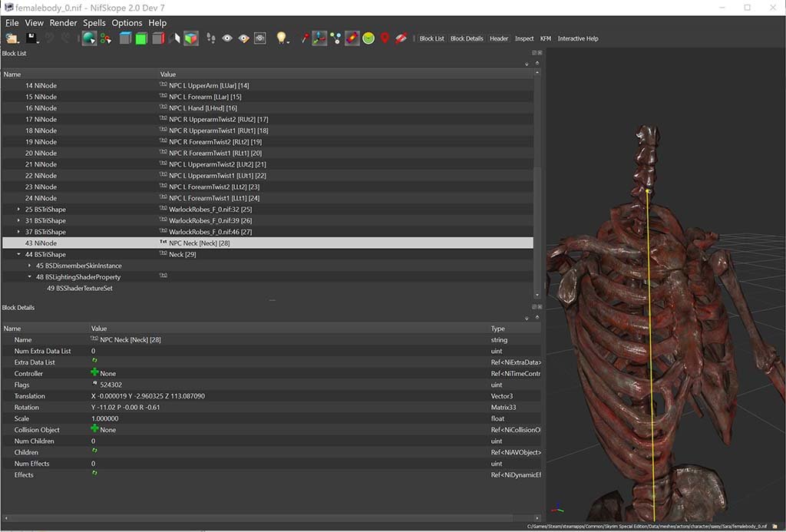Click the Interactive Help button
Viewport: 786px width, 532px height.
click(578, 38)
